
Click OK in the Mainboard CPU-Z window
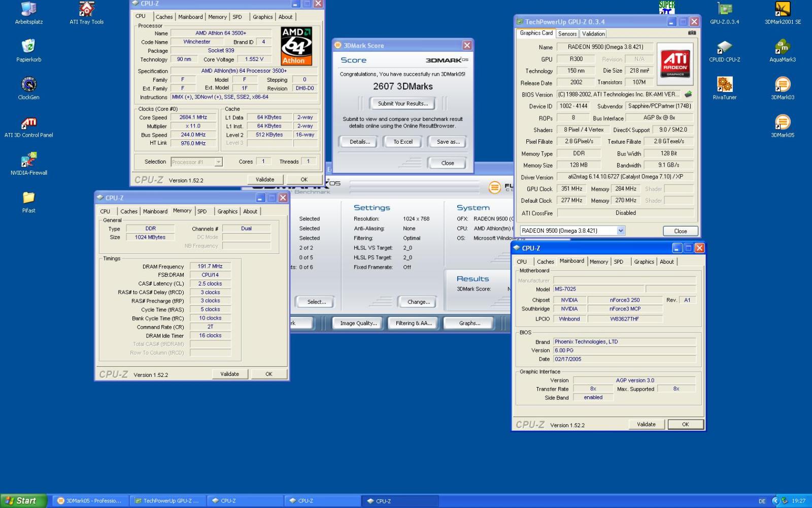coord(686,424)
